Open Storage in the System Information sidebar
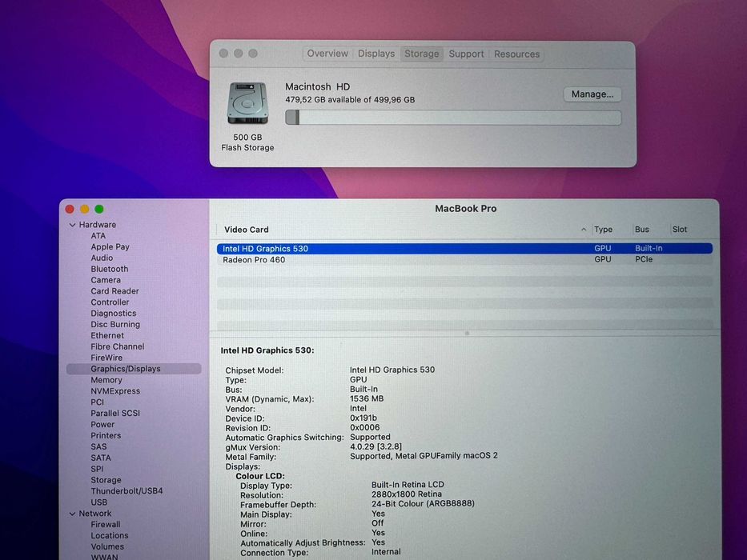The width and height of the screenshot is (747, 560). (x=106, y=480)
